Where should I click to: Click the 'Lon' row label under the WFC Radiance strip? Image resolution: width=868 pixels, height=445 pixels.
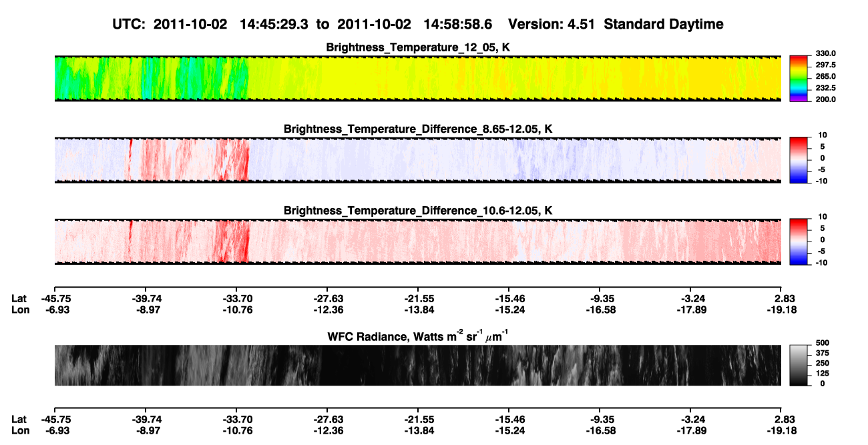pos(19,430)
